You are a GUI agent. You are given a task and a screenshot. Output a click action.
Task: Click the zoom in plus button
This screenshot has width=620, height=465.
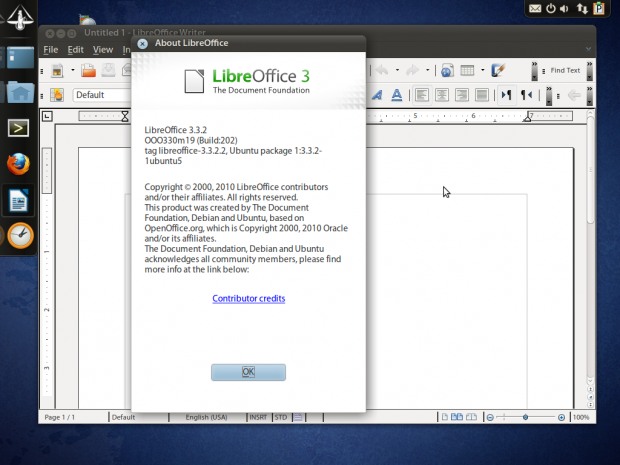[561, 418]
